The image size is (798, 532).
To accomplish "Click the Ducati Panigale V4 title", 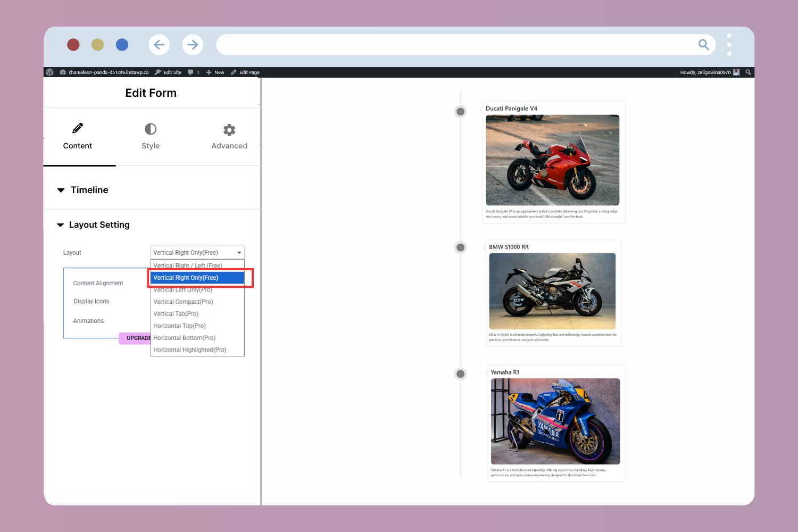I will (511, 109).
